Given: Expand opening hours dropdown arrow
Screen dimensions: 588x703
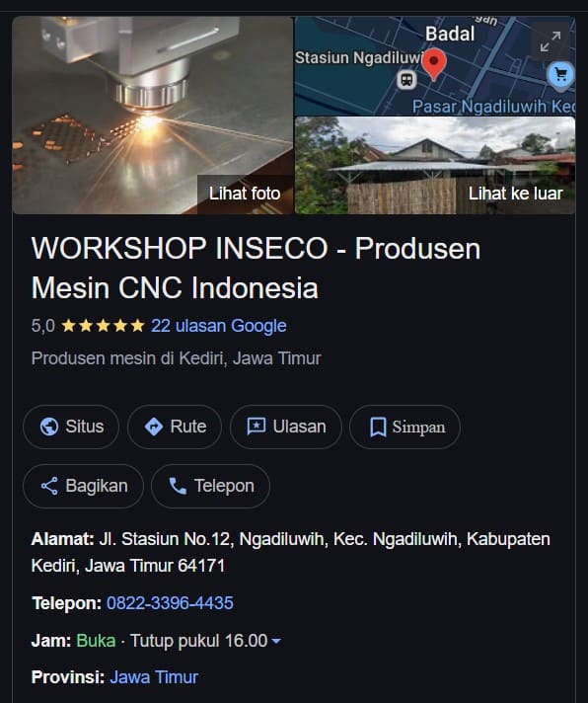Looking at the screenshot, I should [x=276, y=641].
